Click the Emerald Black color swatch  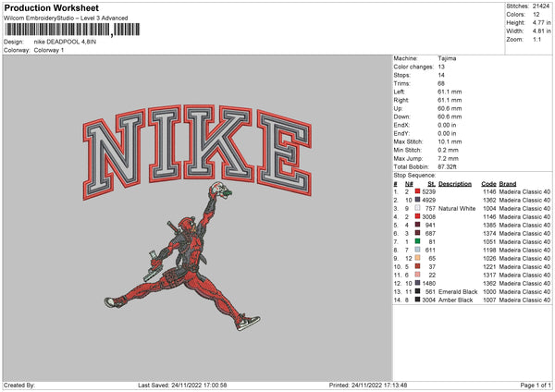tap(418, 291)
